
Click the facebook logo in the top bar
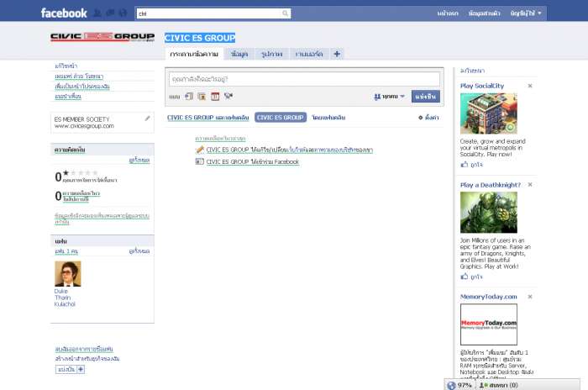pos(64,13)
